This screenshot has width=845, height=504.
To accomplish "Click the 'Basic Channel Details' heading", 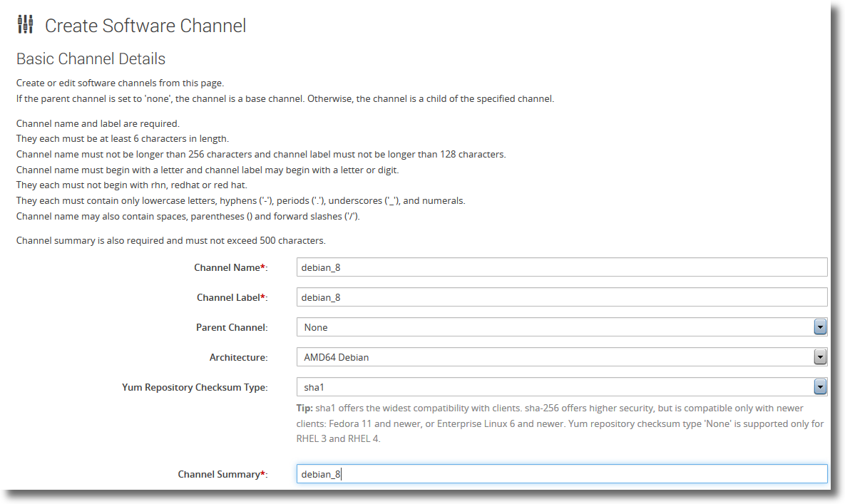I will click(91, 58).
